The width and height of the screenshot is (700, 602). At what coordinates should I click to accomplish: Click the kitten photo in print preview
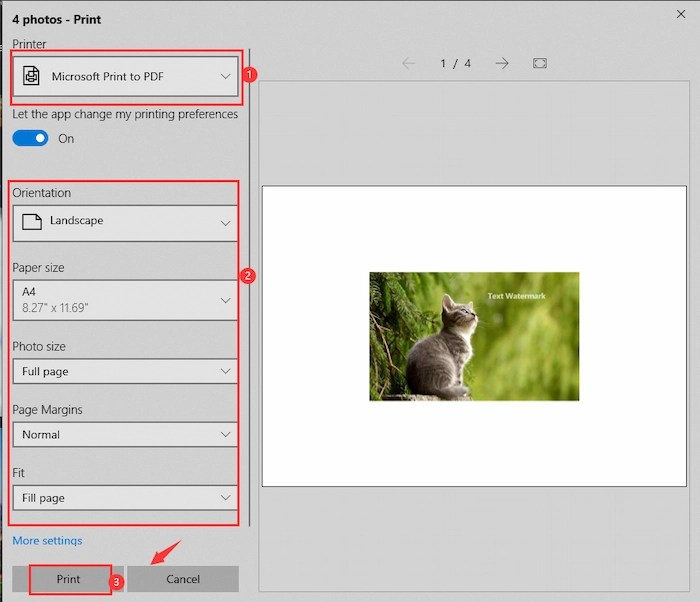[x=474, y=336]
